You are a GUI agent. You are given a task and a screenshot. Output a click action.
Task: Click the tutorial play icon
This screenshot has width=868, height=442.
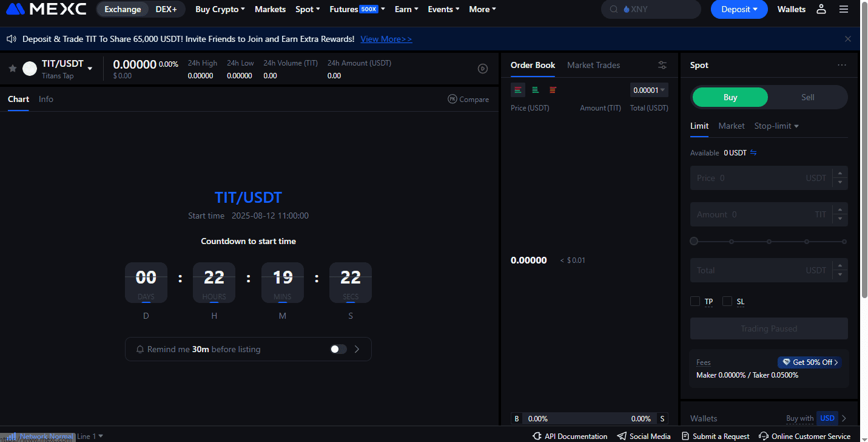point(483,69)
